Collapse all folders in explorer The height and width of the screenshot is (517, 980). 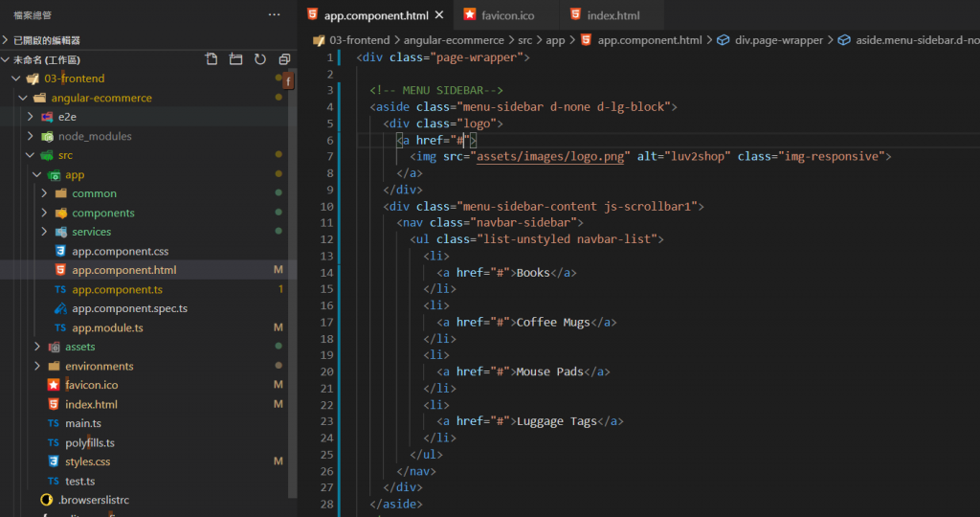[x=284, y=59]
